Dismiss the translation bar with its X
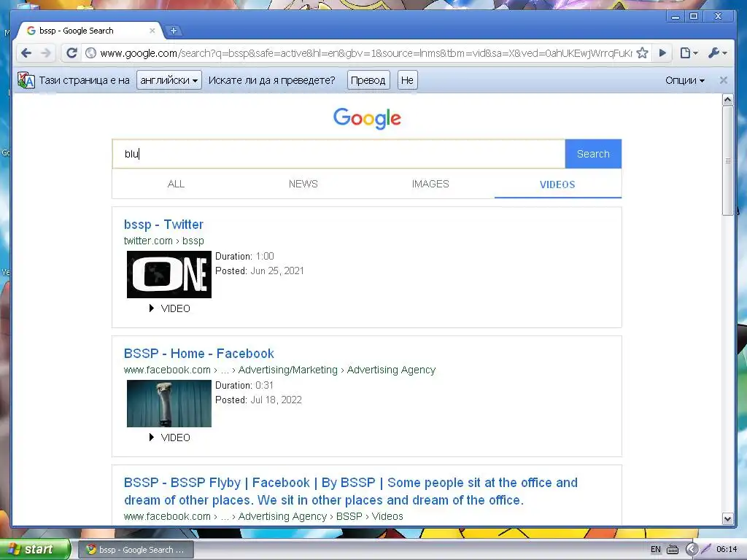Image resolution: width=747 pixels, height=560 pixels. [x=723, y=80]
